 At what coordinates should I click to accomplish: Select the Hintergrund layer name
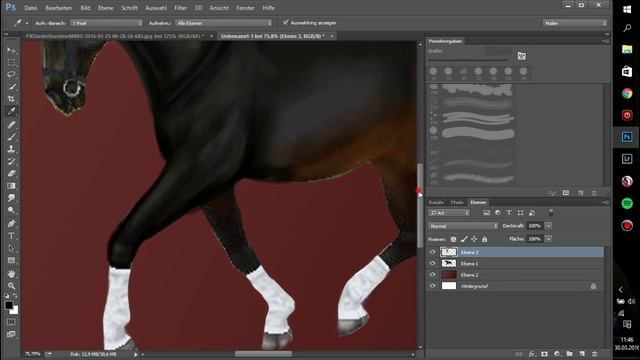pyautogui.click(x=474, y=287)
